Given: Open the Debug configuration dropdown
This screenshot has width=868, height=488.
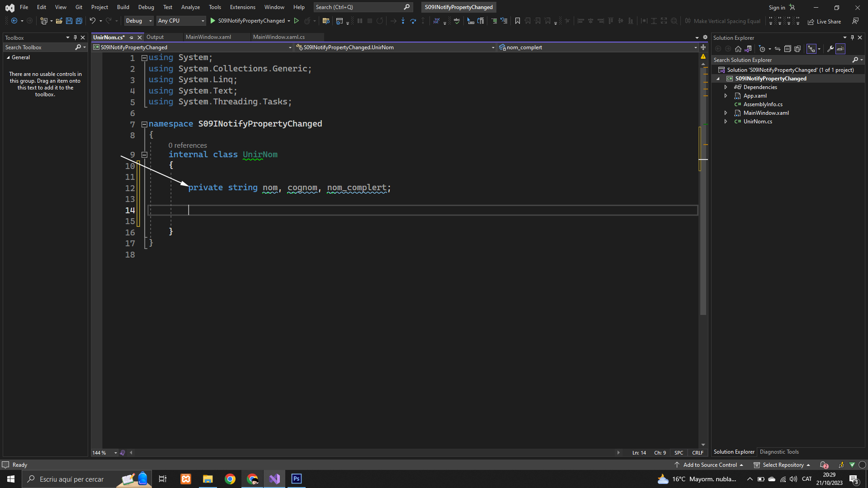Looking at the screenshot, I should click(x=139, y=21).
